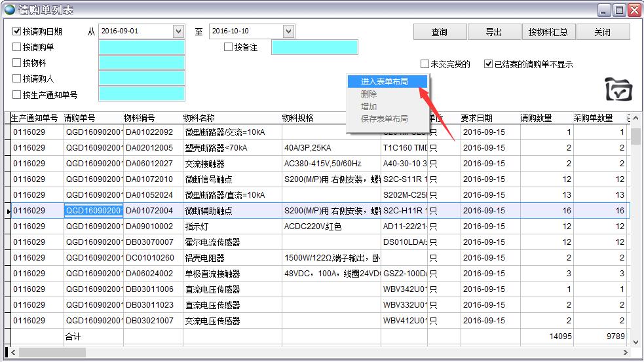Viewport: 644px width, 362px height.
Task: Toggle 已结案的请购单不显示 checkbox
Action: pyautogui.click(x=488, y=64)
